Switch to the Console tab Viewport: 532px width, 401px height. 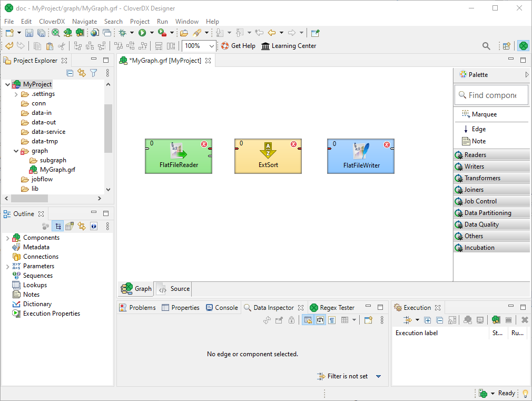coord(222,308)
